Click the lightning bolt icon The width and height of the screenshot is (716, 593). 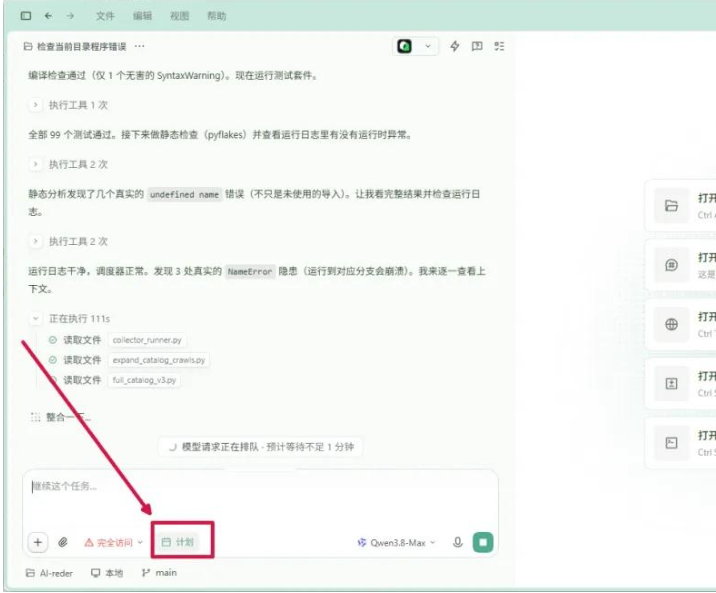coord(455,46)
